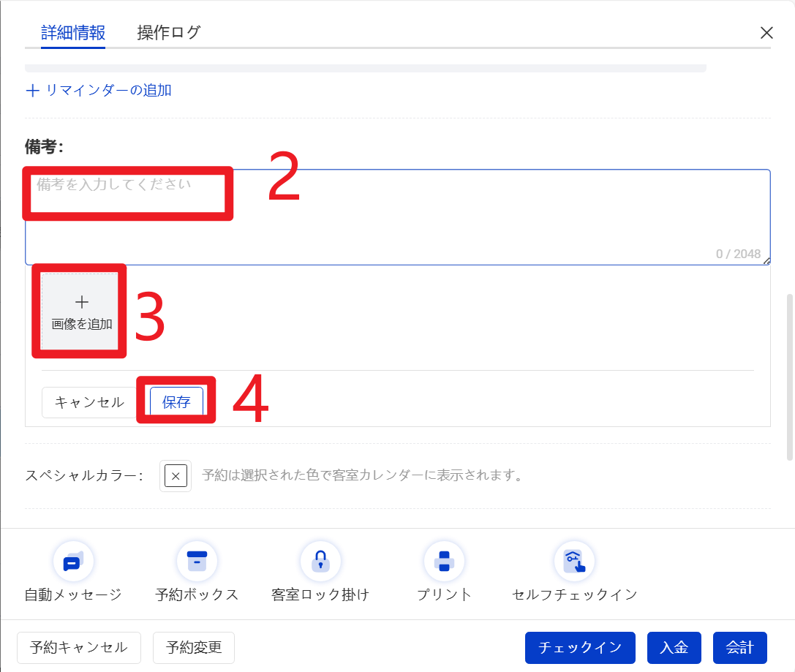Select the 詳細情報 tab
The image size is (795, 672).
click(x=73, y=33)
